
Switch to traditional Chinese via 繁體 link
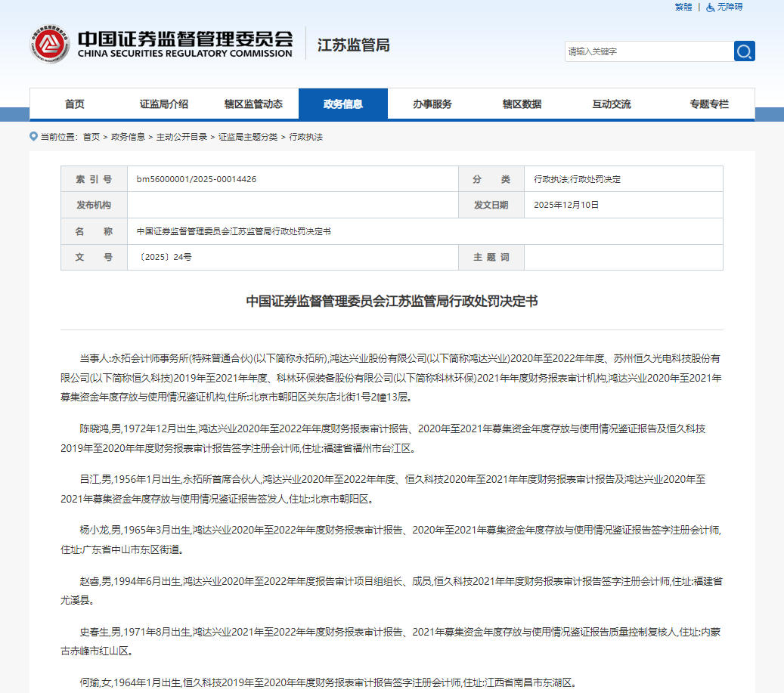click(683, 7)
